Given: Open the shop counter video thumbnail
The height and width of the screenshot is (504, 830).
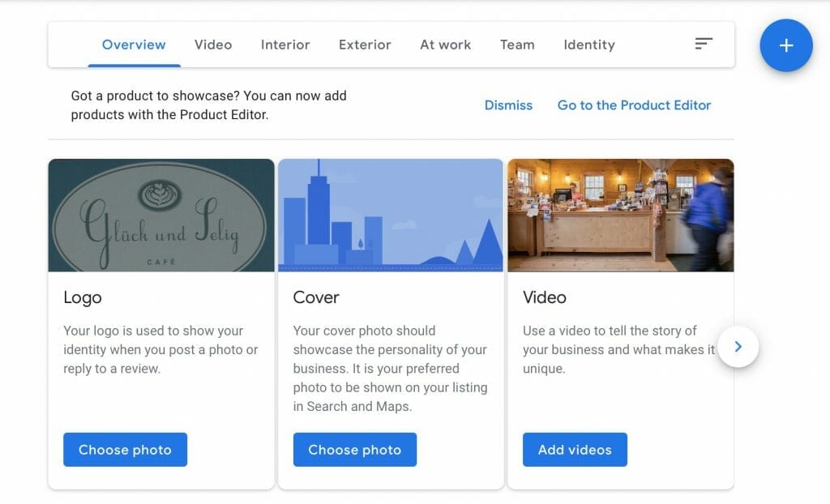Looking at the screenshot, I should [x=620, y=216].
